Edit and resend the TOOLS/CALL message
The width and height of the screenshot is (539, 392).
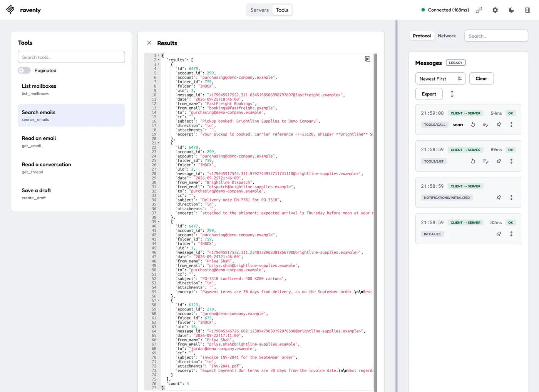coord(485,125)
